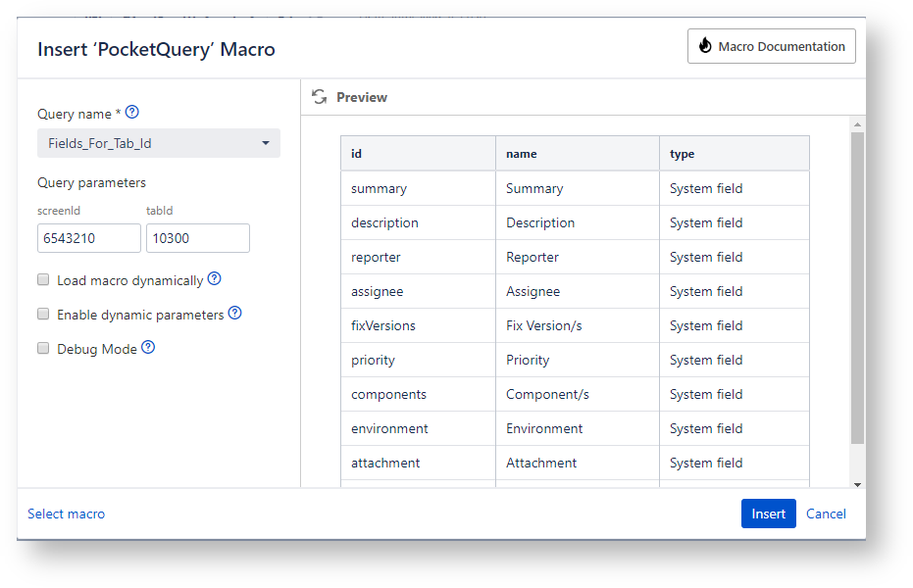Viewport: 913px width, 588px height.
Task: Click the Select macro link
Action: [x=66, y=514]
